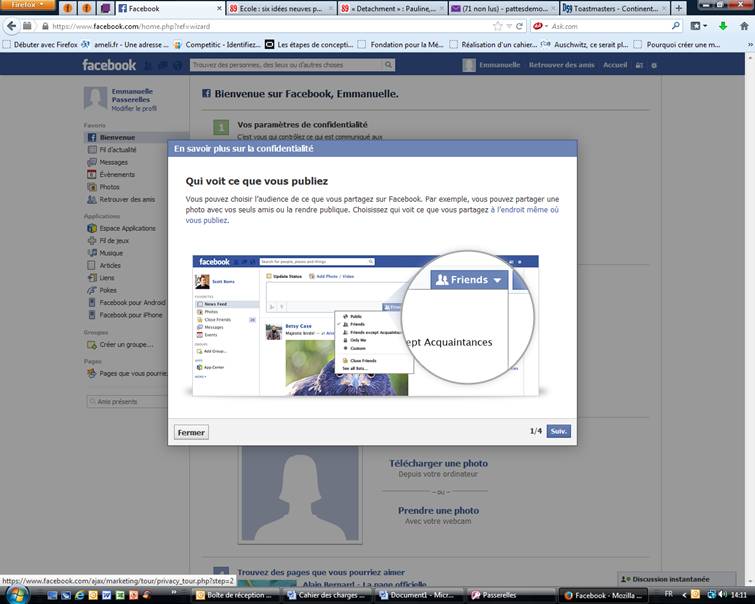The image size is (755, 604).
Task: Open the Débuter avec Firefox bookmark
Action: tap(40, 45)
